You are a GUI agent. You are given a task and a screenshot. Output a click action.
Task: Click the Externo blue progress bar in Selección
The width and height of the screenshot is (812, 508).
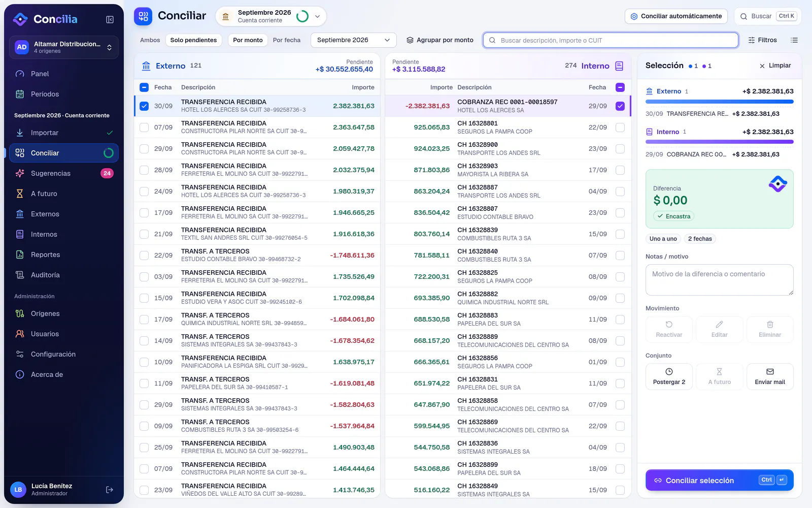pyautogui.click(x=719, y=102)
